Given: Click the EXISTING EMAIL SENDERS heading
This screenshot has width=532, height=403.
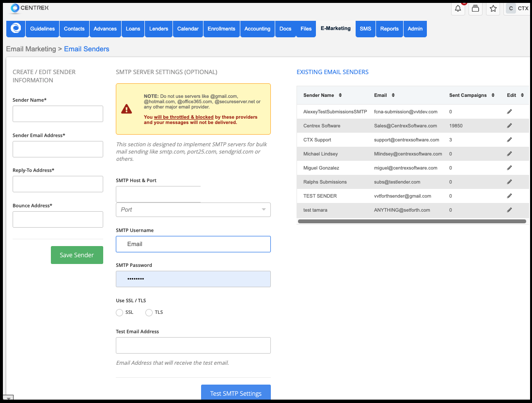Looking at the screenshot, I should point(332,72).
